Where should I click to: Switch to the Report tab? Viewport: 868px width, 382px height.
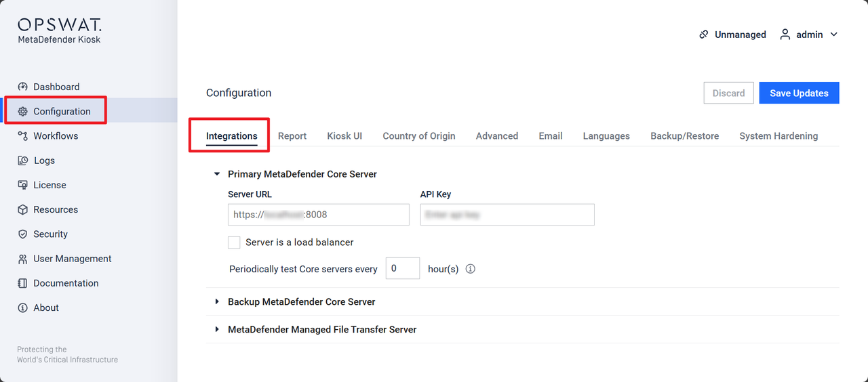click(292, 136)
